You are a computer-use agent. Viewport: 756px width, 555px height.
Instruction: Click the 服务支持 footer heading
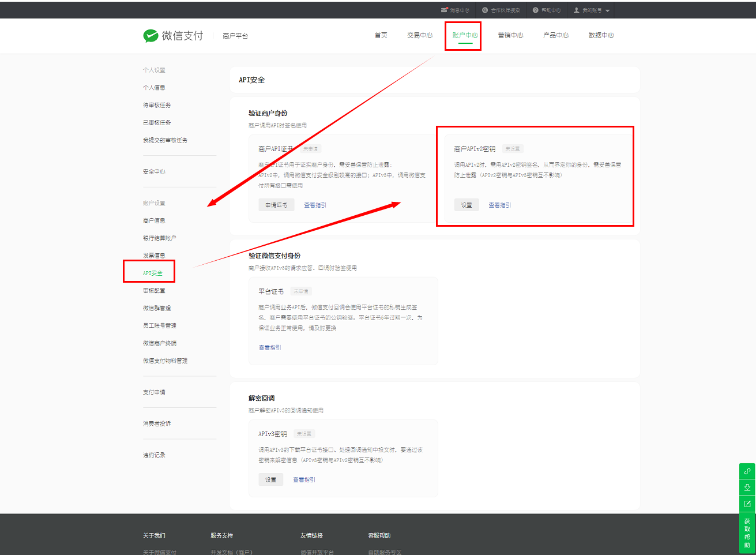coord(222,535)
